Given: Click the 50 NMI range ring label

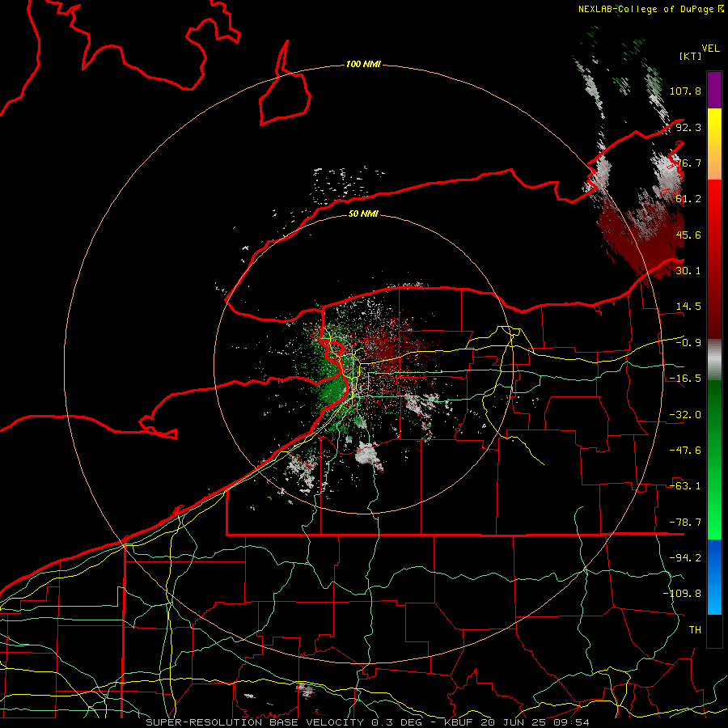Looking at the screenshot, I should (363, 214).
